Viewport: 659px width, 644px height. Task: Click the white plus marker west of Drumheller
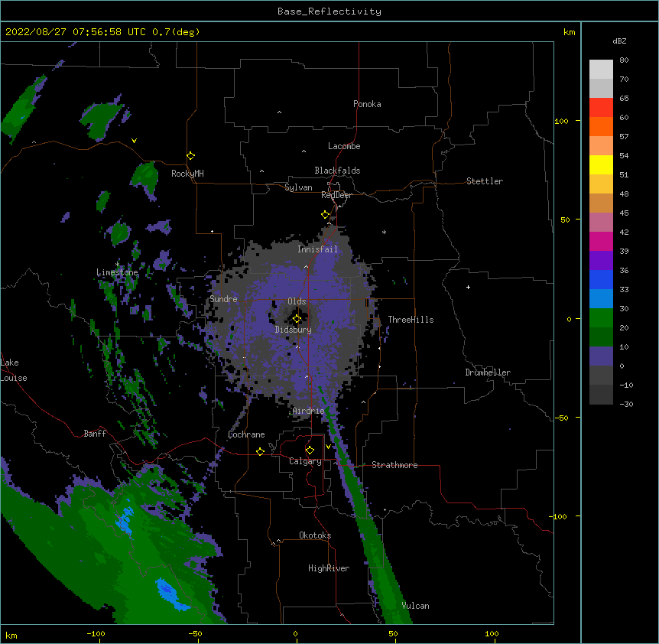468,287
